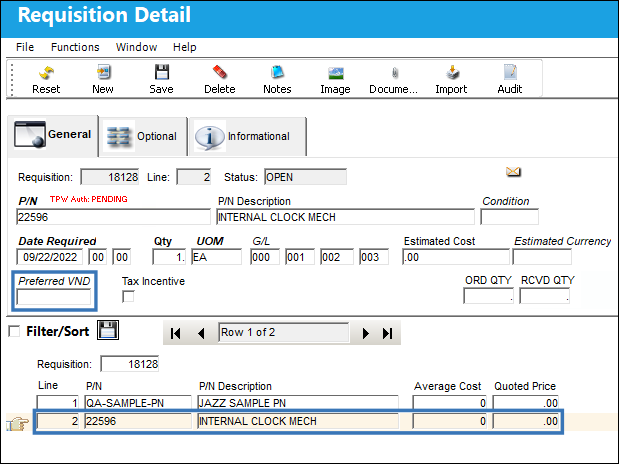Click Quoted Price cell of line 1
The height and width of the screenshot is (464, 619).
point(525,403)
